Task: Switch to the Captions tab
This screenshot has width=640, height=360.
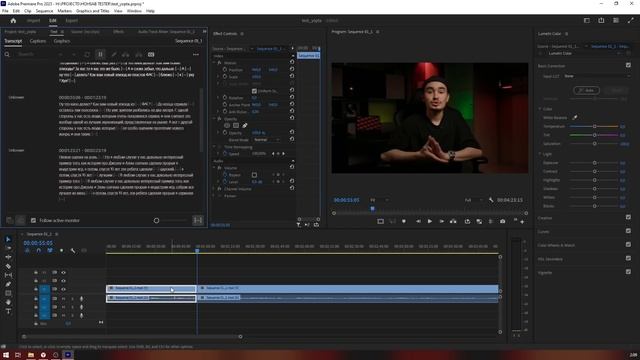Action: 38,41
